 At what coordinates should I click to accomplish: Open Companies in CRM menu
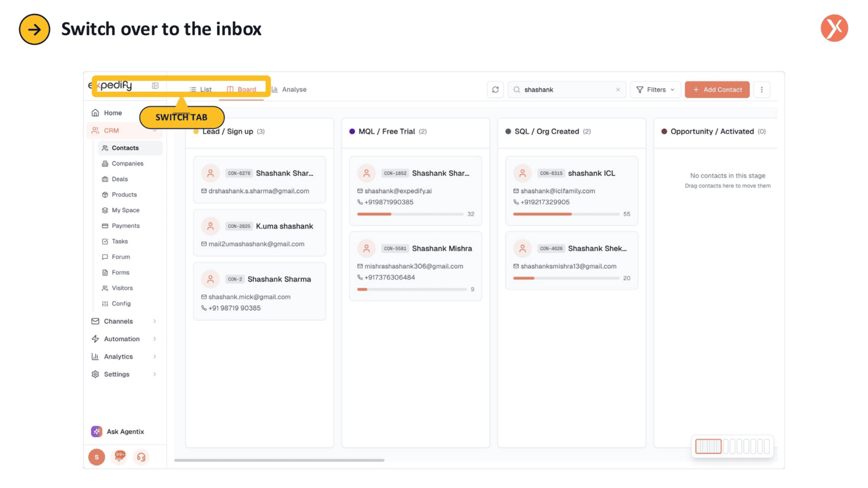click(127, 164)
